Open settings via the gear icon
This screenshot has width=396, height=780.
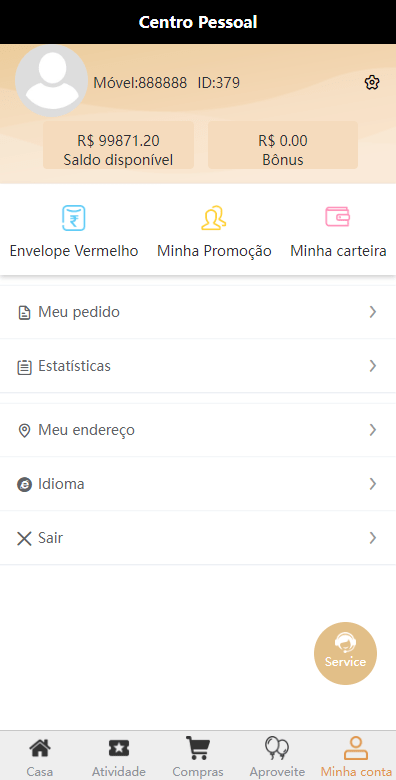[372, 83]
